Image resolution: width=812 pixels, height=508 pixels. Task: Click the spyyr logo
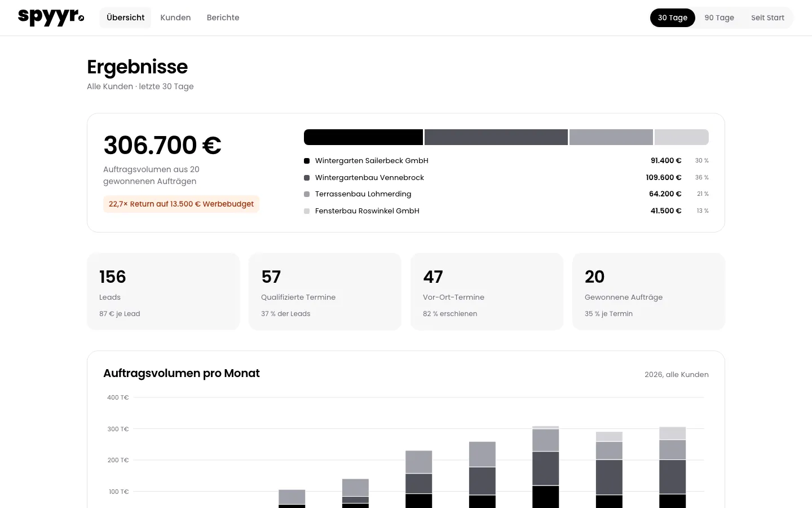tap(51, 17)
